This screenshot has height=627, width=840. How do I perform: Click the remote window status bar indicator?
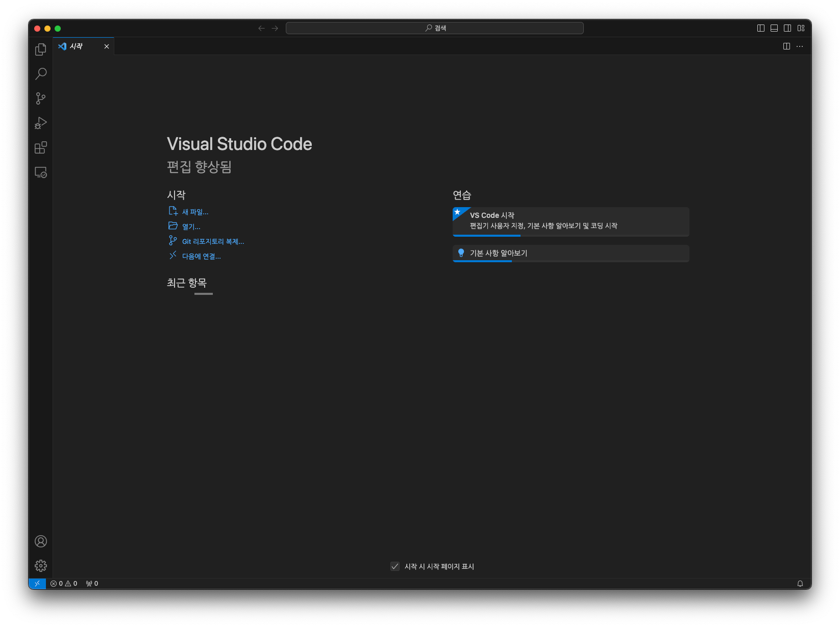(x=37, y=584)
